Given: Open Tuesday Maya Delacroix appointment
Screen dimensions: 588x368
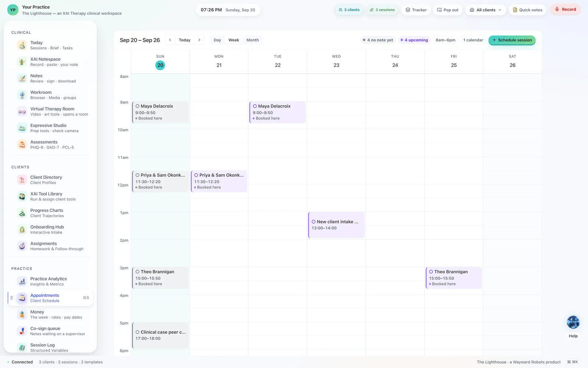Looking at the screenshot, I should 277,112.
